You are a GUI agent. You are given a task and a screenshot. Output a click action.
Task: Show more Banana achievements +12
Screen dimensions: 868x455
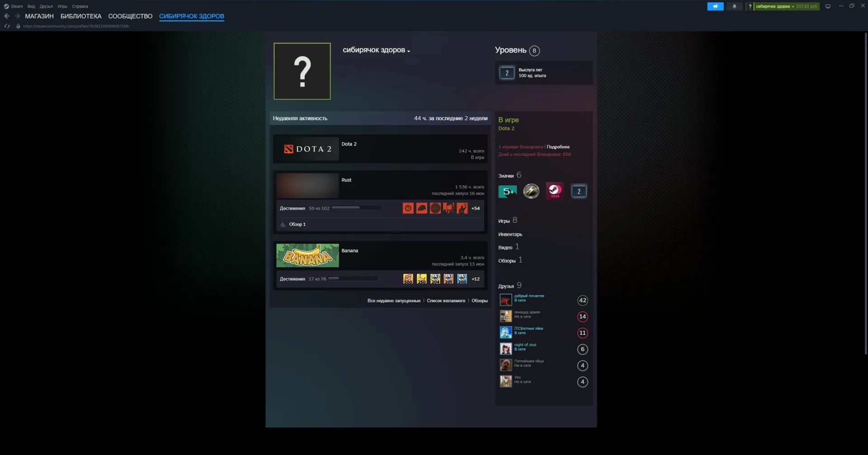coord(476,279)
